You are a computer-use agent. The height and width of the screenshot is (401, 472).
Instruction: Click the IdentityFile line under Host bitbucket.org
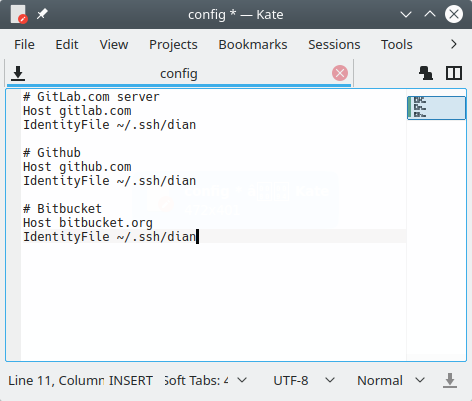pos(109,237)
